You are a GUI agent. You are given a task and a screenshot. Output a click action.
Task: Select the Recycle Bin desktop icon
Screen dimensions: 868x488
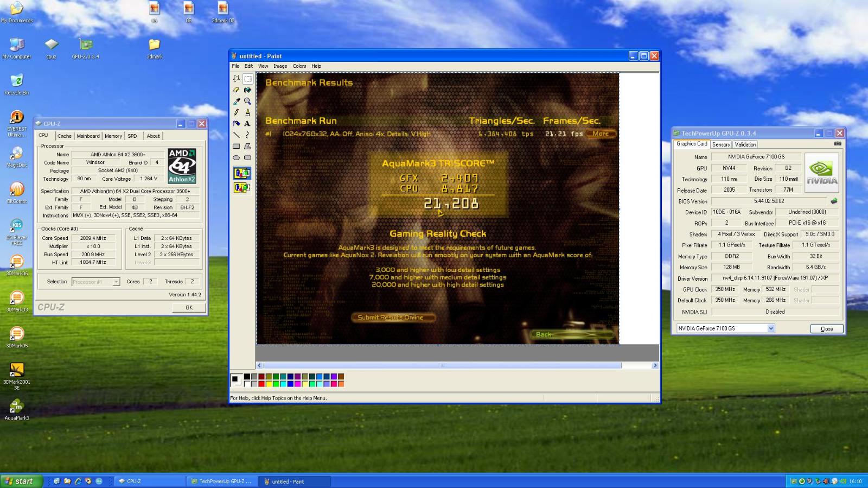point(17,84)
